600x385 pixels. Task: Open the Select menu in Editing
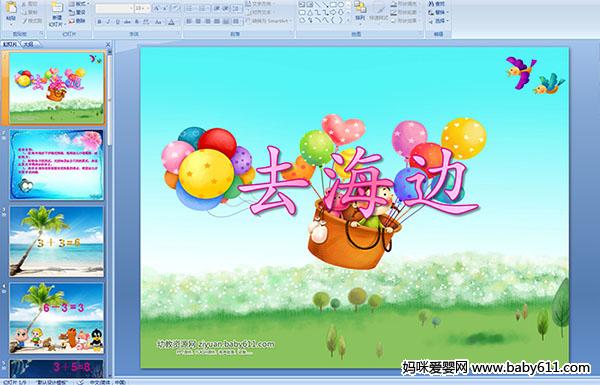[438, 21]
